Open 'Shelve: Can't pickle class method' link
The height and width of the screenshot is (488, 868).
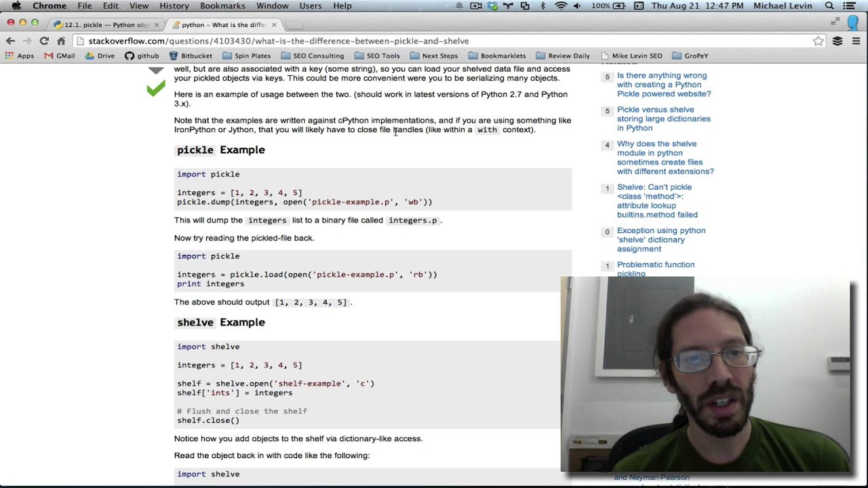coord(657,201)
